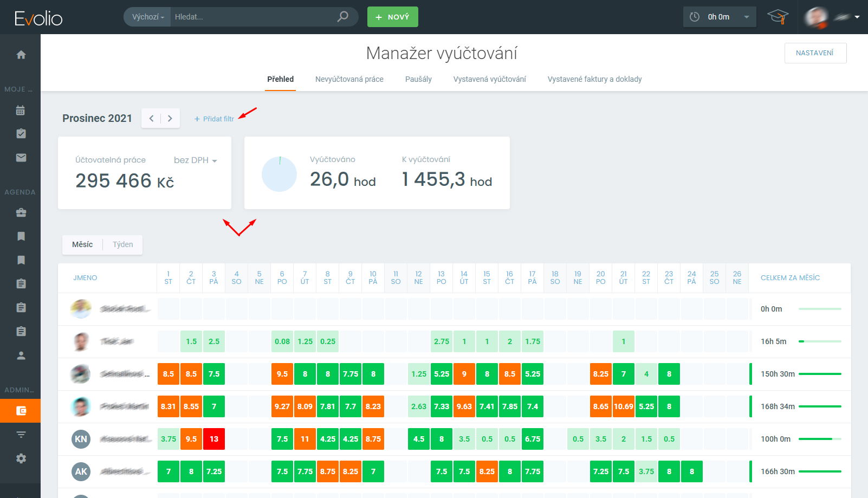
Task: Click the graduation cap help icon
Action: pos(778,17)
